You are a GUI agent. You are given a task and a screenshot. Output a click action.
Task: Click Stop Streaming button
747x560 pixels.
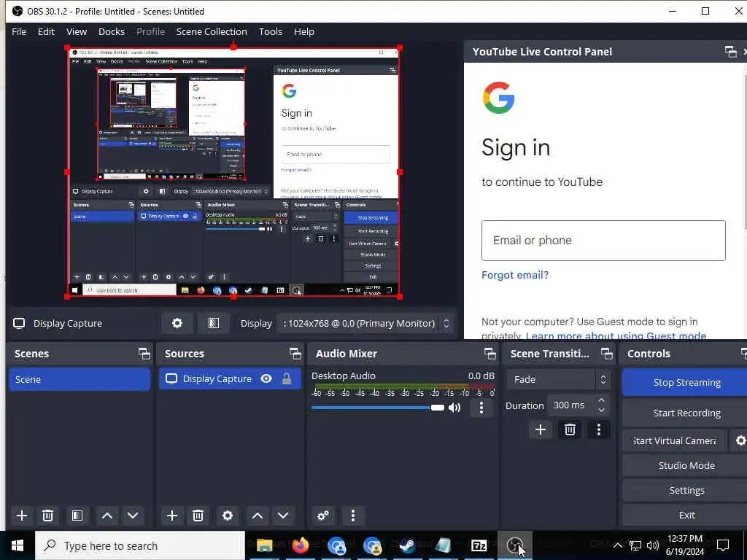coord(686,382)
